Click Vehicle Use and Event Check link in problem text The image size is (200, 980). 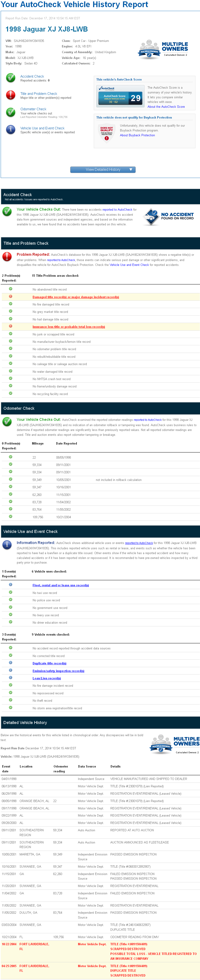point(129,265)
